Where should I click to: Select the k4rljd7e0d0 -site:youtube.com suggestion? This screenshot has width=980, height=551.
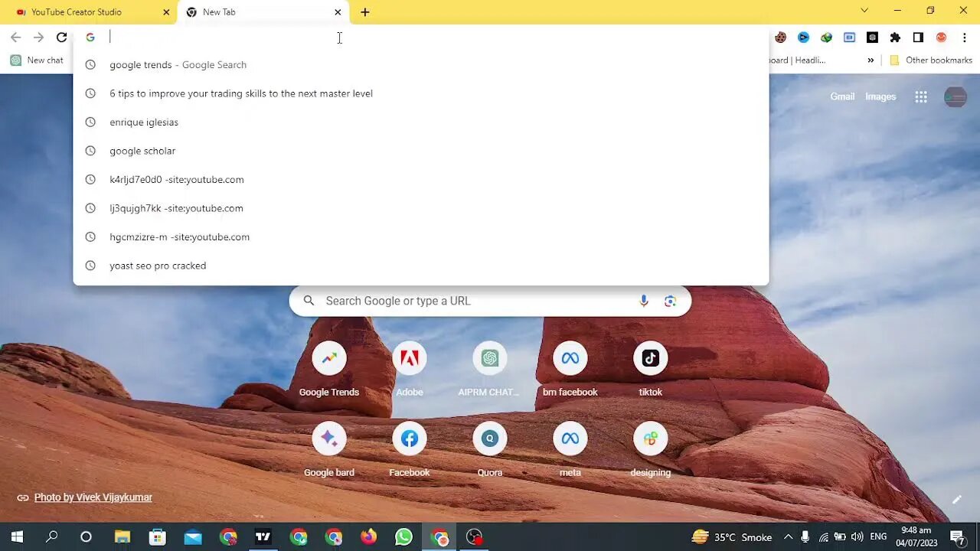(x=420, y=180)
